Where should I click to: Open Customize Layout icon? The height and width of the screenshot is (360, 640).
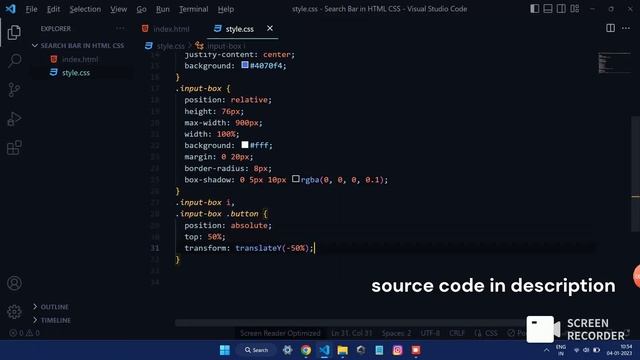(575, 9)
